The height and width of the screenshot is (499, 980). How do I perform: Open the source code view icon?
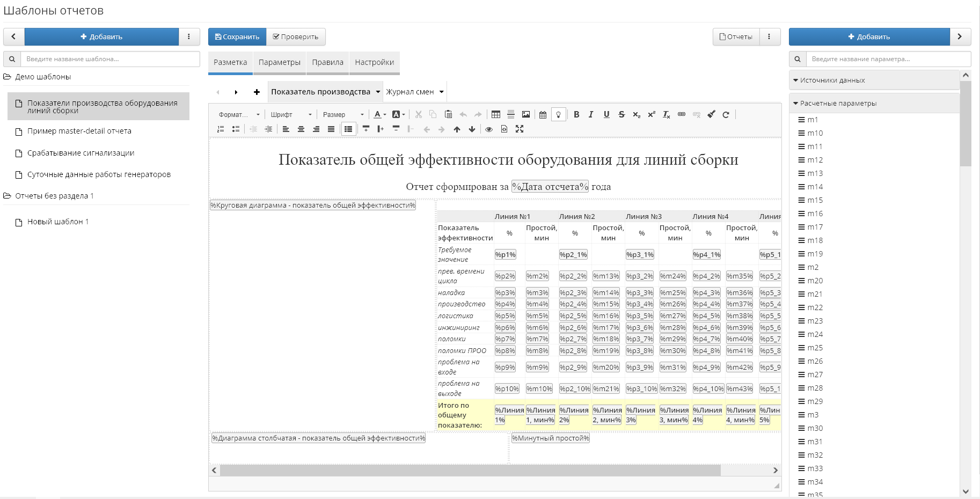[x=504, y=129]
